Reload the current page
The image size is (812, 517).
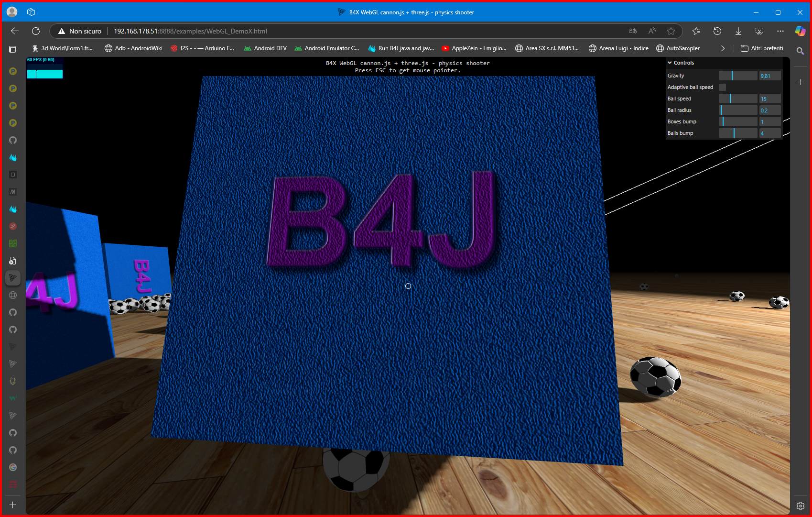[36, 31]
